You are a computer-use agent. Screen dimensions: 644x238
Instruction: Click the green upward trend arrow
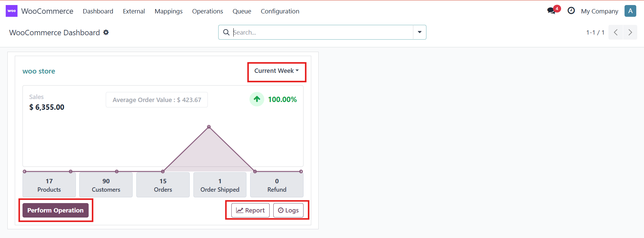pos(257,99)
